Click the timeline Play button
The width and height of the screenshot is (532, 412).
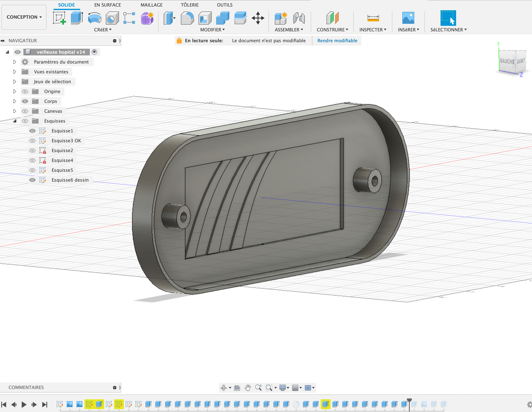[24, 404]
